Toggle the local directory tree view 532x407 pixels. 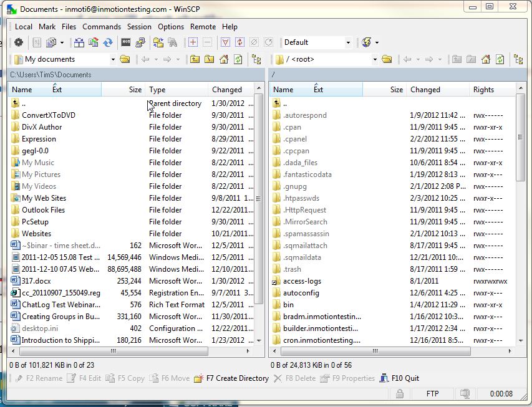coord(256,59)
